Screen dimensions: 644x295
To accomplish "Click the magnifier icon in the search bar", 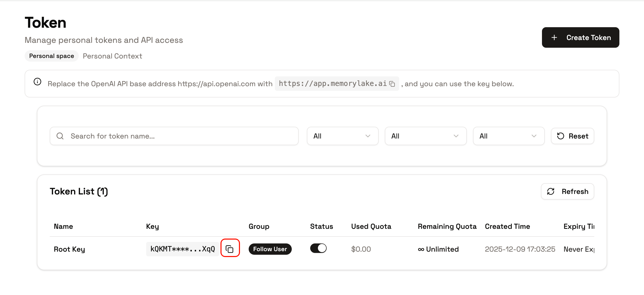I will tap(60, 136).
